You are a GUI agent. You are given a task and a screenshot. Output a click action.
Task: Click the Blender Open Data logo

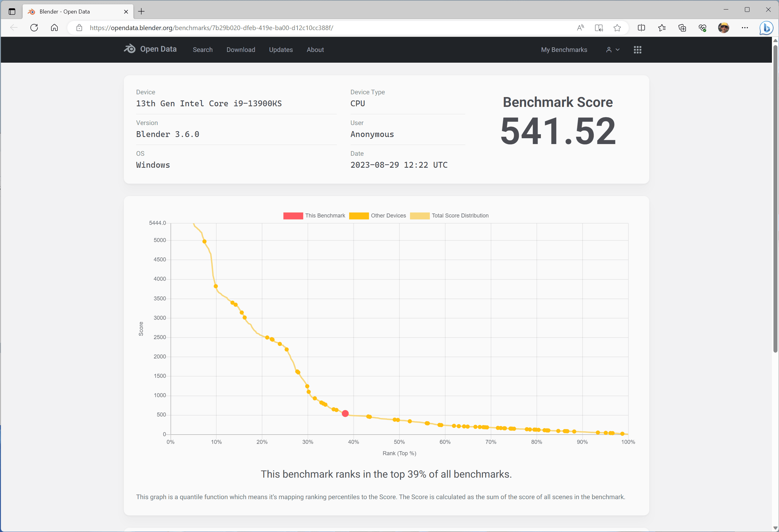click(x=150, y=49)
